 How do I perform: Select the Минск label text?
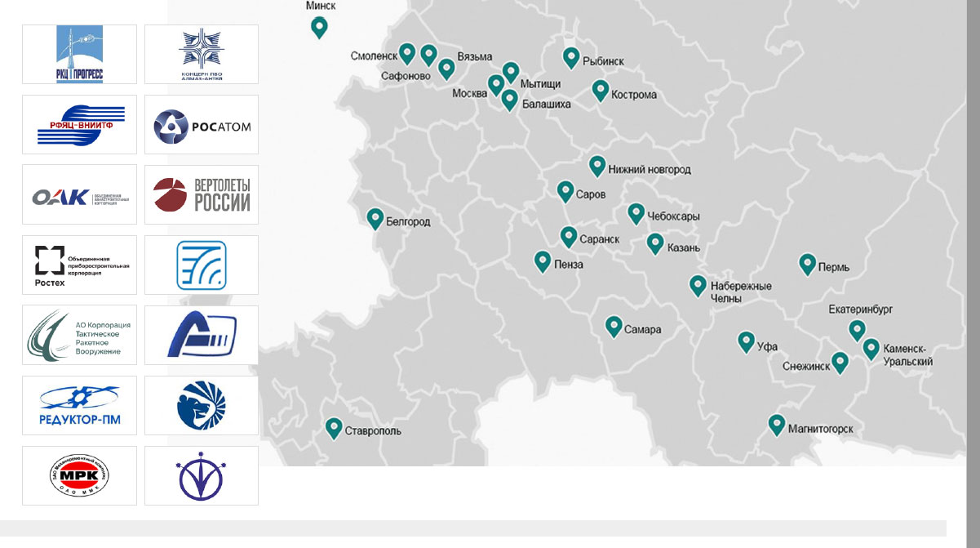321,6
